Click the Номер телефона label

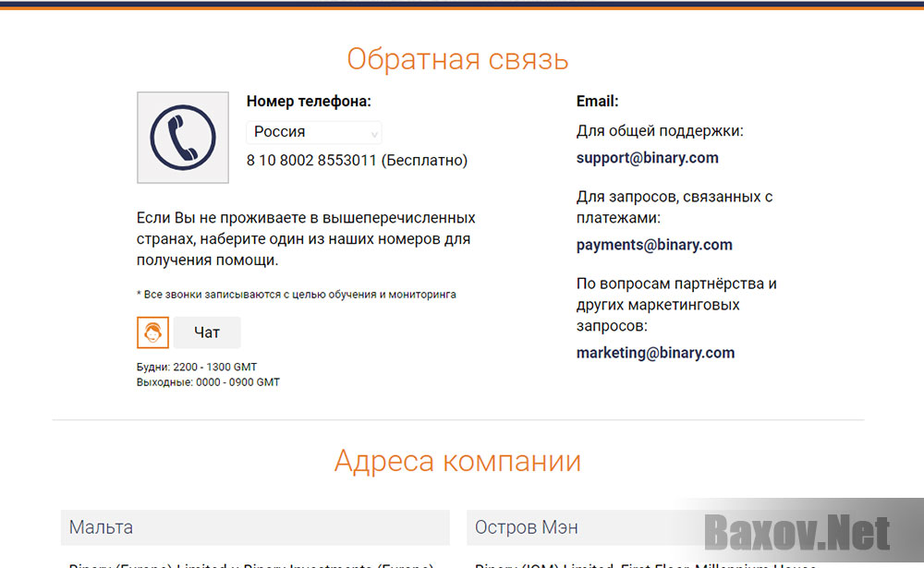click(309, 102)
